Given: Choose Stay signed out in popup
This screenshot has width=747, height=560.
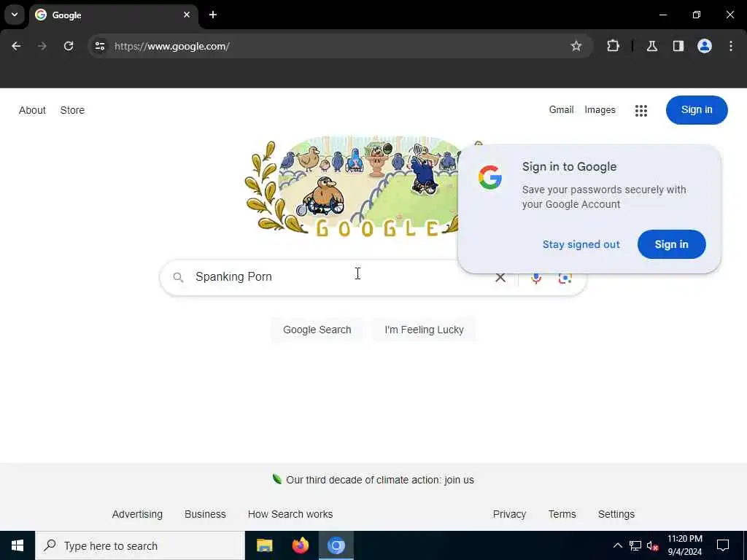Looking at the screenshot, I should click(581, 244).
